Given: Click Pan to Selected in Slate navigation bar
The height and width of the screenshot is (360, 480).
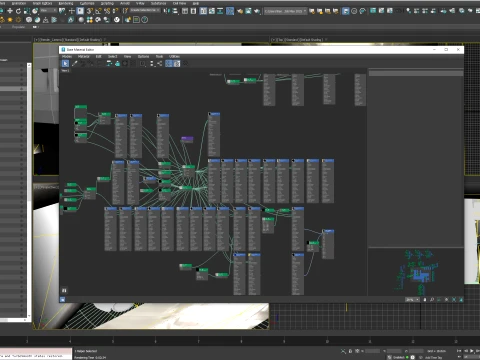Looking at the screenshot, I should click(x=461, y=300).
